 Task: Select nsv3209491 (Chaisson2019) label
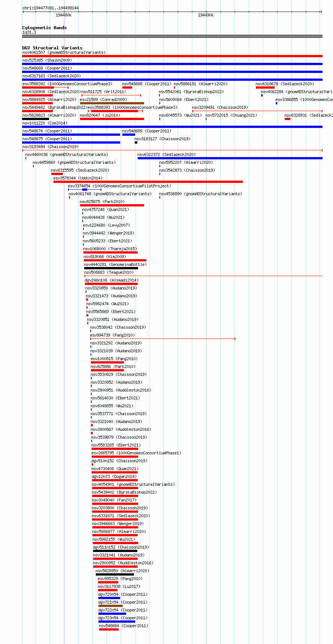(220, 107)
